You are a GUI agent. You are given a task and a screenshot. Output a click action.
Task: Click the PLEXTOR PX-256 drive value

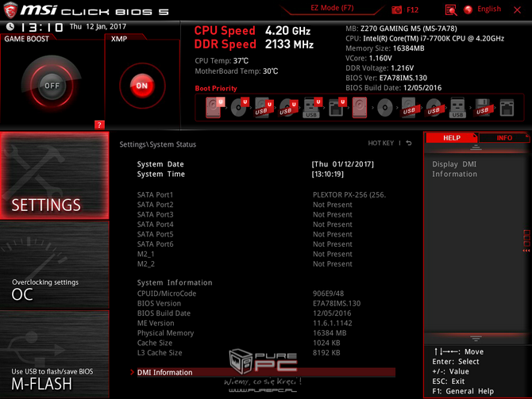click(x=349, y=195)
